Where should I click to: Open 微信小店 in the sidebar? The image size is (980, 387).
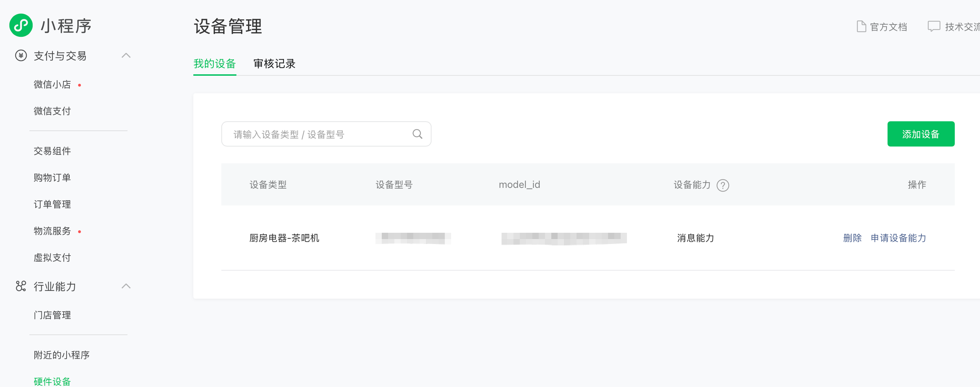coord(52,84)
